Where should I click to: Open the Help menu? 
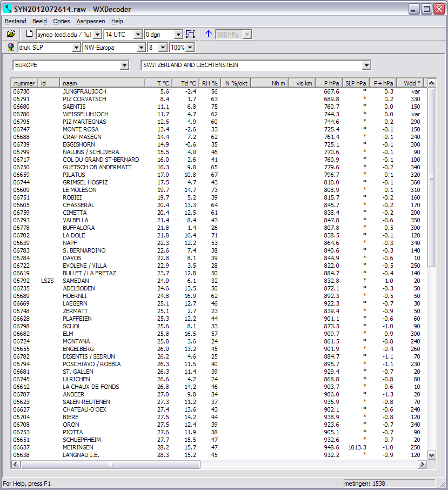(x=117, y=21)
